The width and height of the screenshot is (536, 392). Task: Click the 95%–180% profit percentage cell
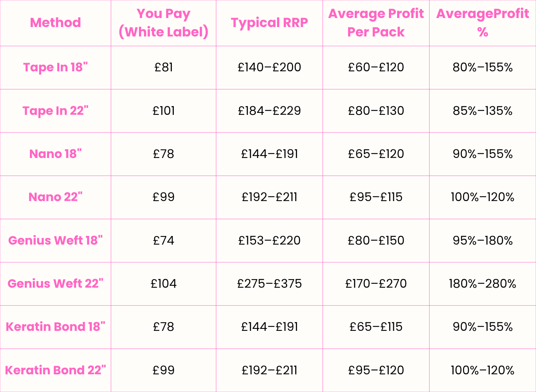[x=483, y=240]
